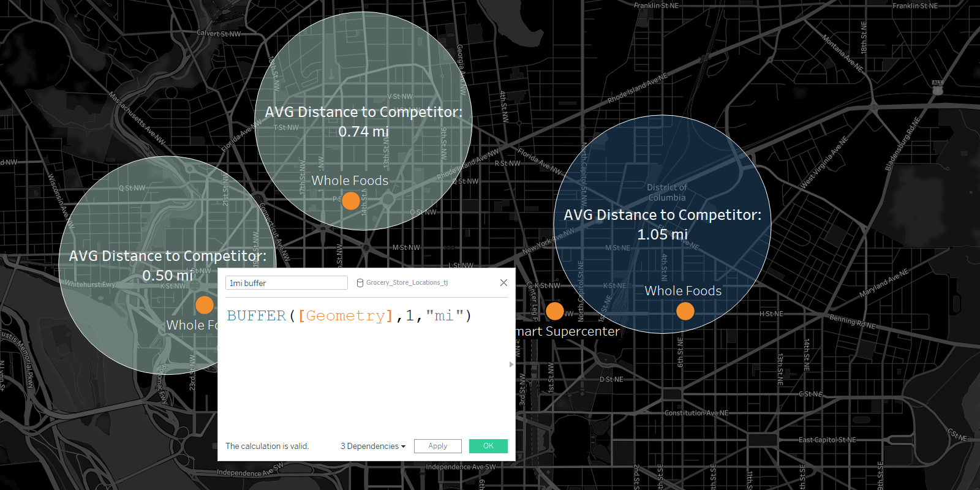
Task: Click the BUFFER function keyword in the formula
Action: coord(257,316)
